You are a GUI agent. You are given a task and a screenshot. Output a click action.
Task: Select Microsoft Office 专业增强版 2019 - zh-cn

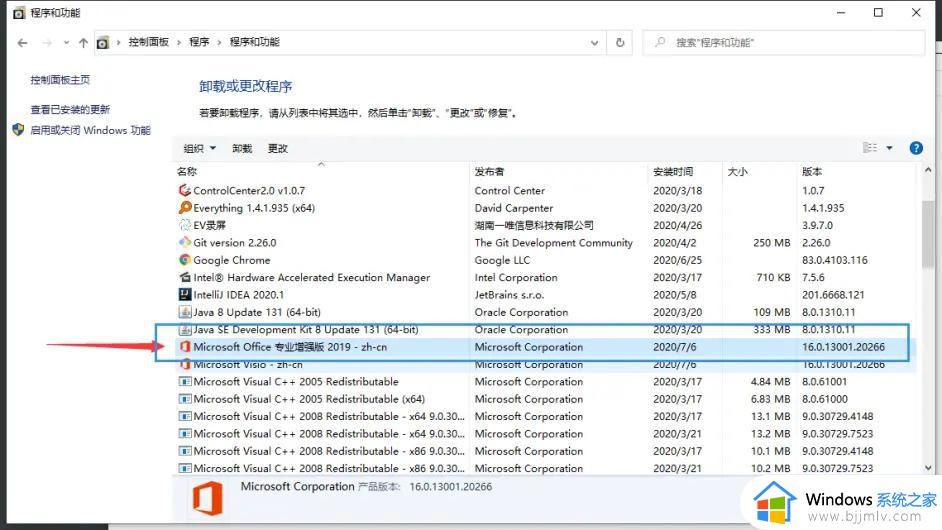click(290, 347)
